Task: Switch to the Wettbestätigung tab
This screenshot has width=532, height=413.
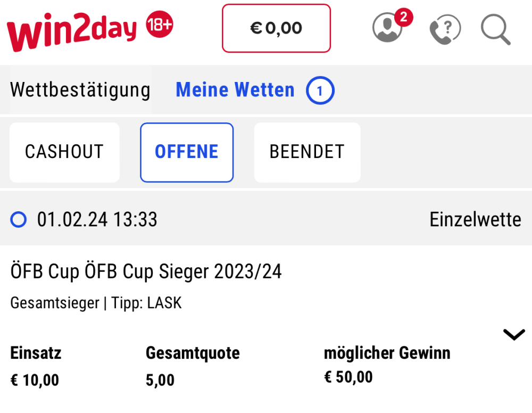Action: pos(80,90)
